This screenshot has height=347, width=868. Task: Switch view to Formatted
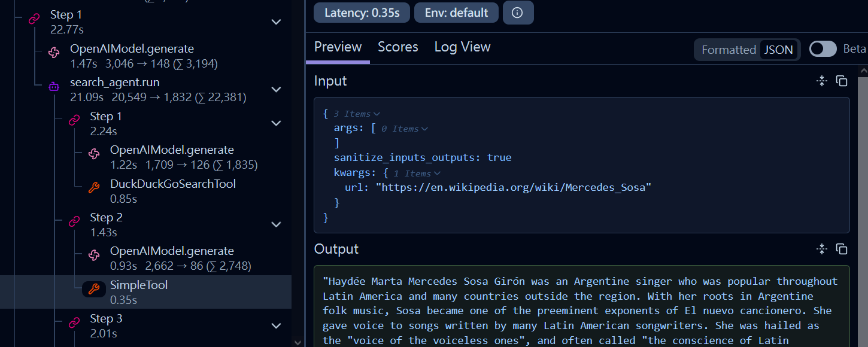coord(729,50)
